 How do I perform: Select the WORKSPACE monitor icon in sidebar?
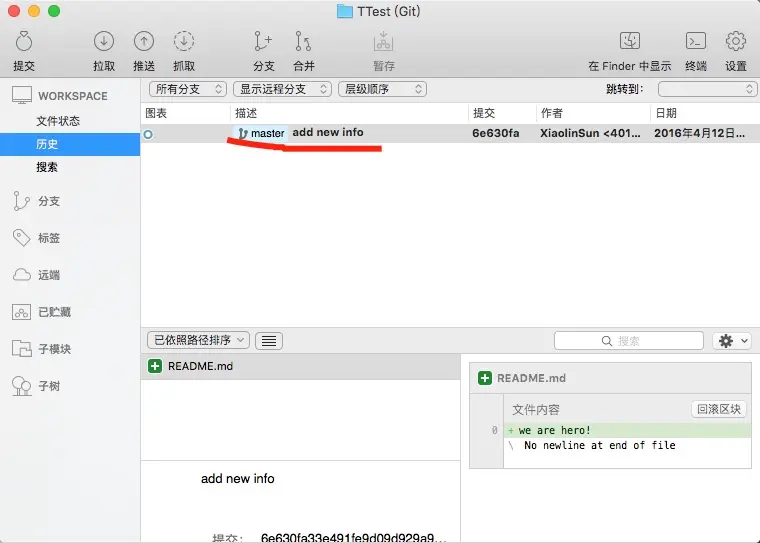tap(22, 96)
